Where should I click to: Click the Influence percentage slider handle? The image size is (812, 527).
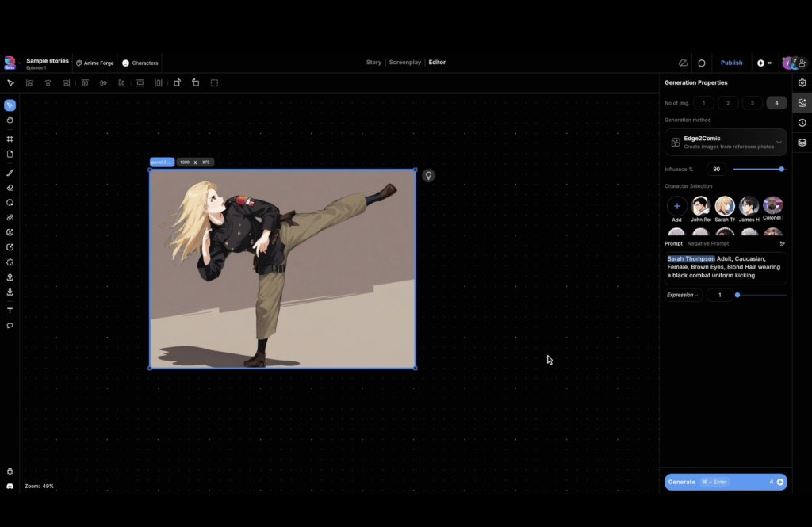(782, 169)
